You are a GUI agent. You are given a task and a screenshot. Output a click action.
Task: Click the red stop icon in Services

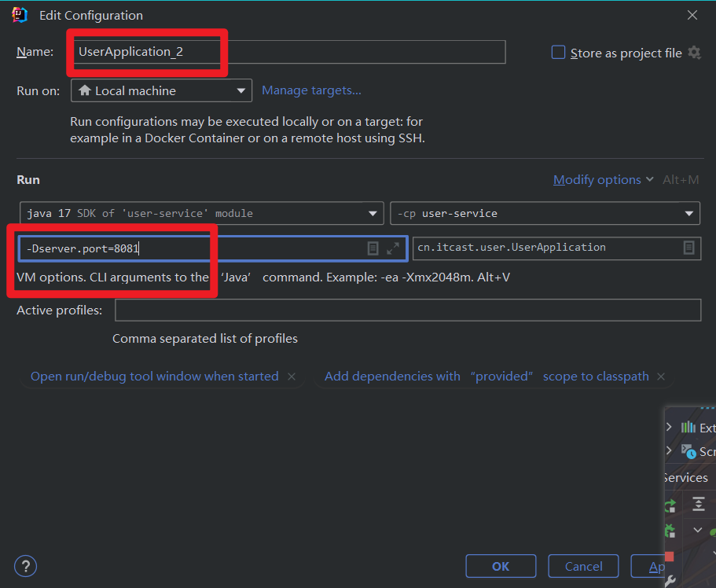pyautogui.click(x=670, y=557)
